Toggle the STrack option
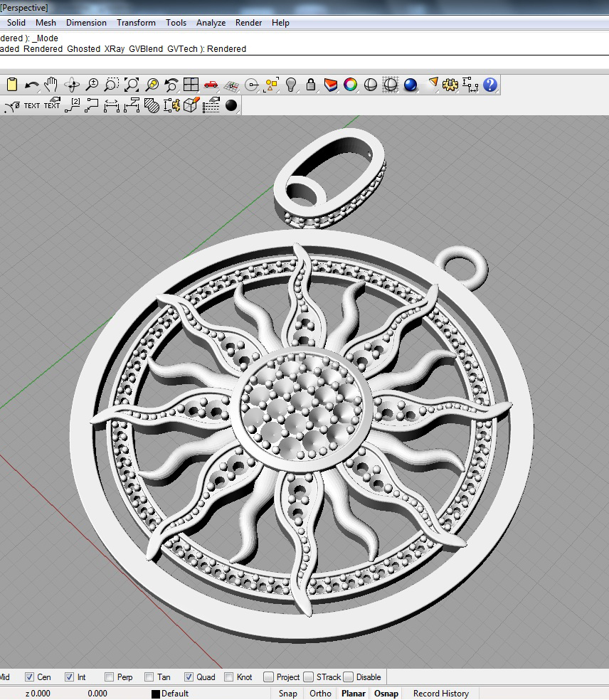 308,677
